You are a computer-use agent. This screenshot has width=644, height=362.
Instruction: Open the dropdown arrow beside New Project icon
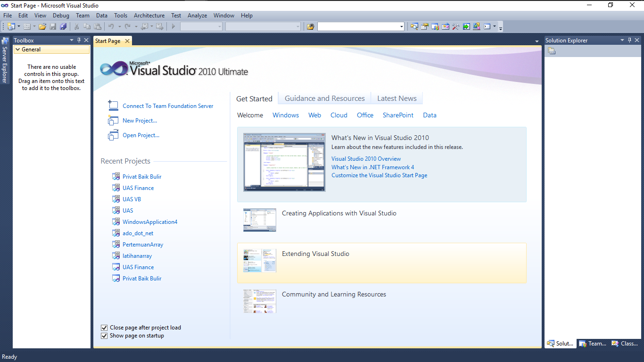[x=19, y=26]
